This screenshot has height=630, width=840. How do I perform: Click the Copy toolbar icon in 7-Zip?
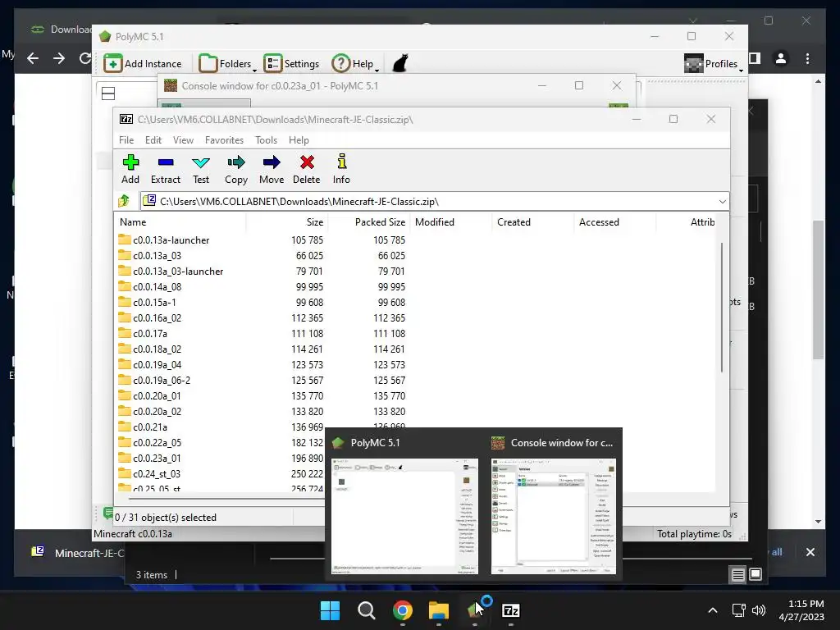[x=236, y=162]
